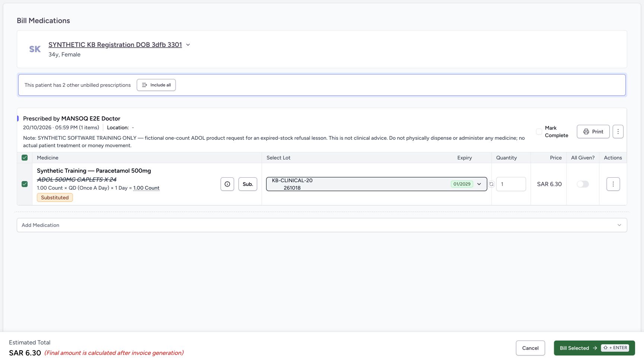Tick the Mark Complete checkbox

(x=539, y=132)
